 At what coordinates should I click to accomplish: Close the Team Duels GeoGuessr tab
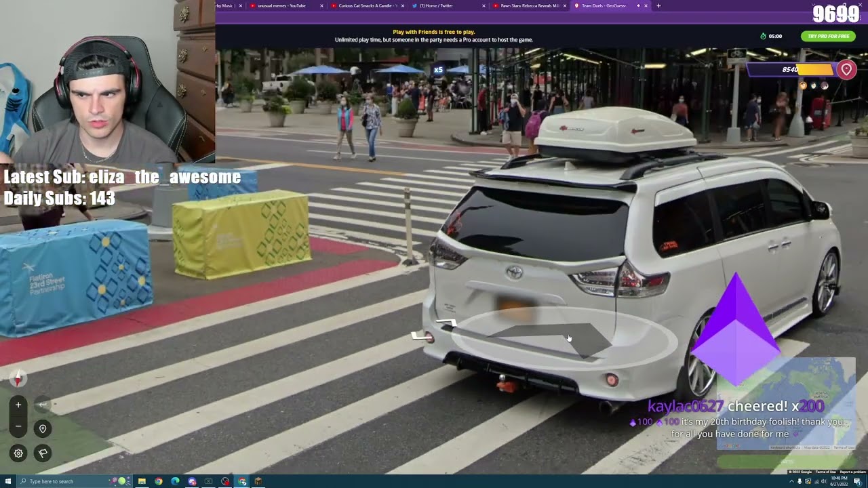click(646, 5)
